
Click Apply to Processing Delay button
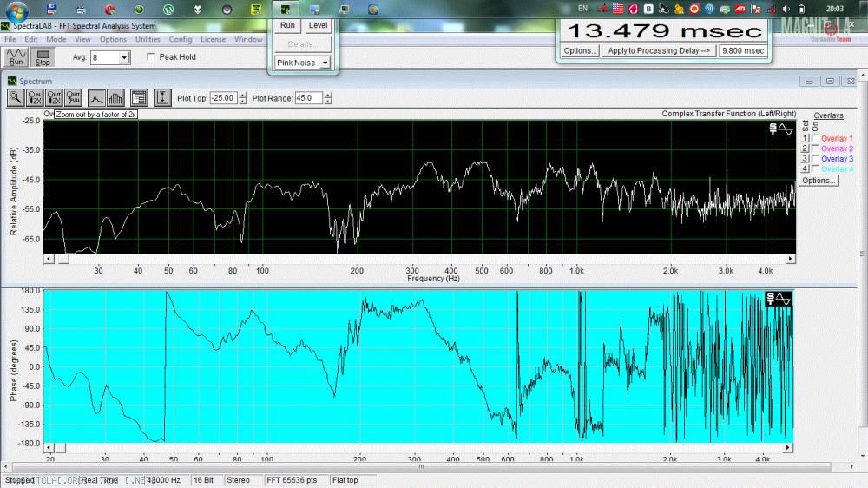(x=659, y=50)
